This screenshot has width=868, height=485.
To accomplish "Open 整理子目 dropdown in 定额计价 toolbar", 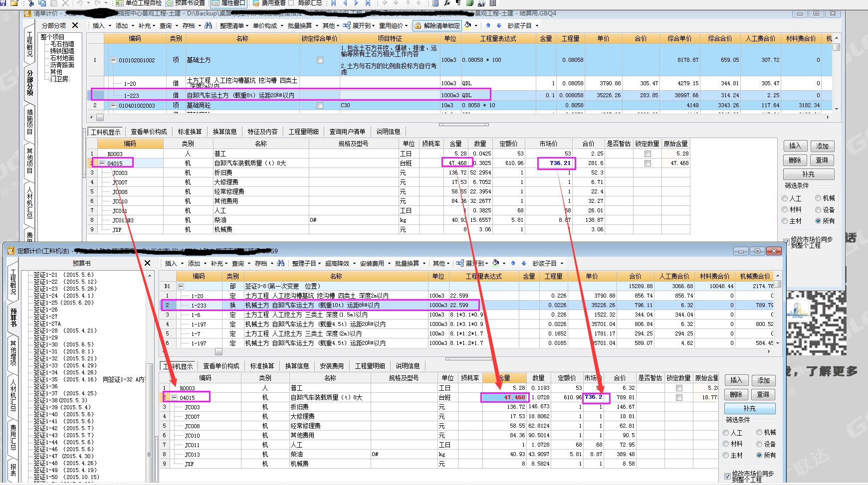I will (x=307, y=263).
